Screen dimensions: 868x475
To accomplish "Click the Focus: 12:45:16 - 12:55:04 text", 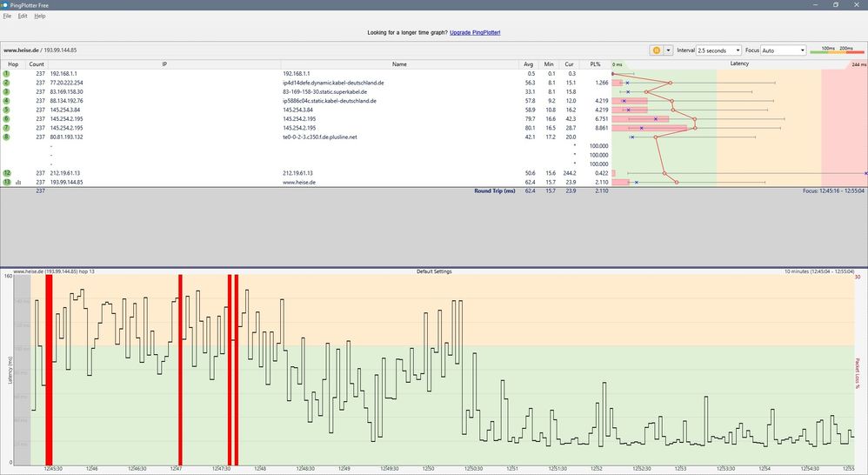I will (x=833, y=191).
